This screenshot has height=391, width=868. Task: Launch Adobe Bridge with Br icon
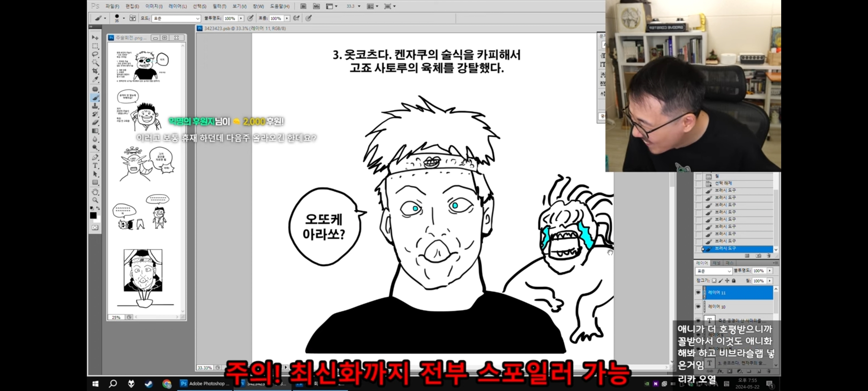pyautogui.click(x=303, y=6)
